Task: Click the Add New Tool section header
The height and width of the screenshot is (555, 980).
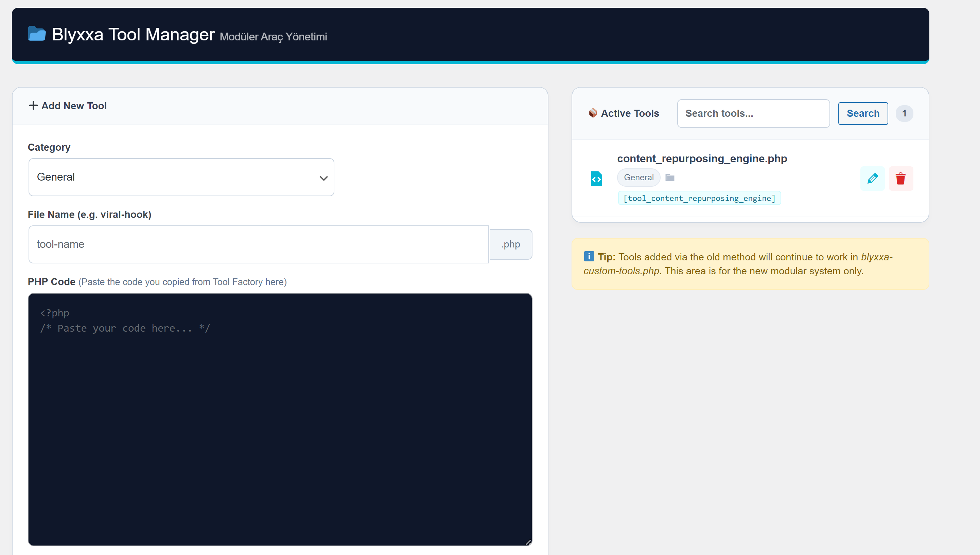Action: point(74,106)
